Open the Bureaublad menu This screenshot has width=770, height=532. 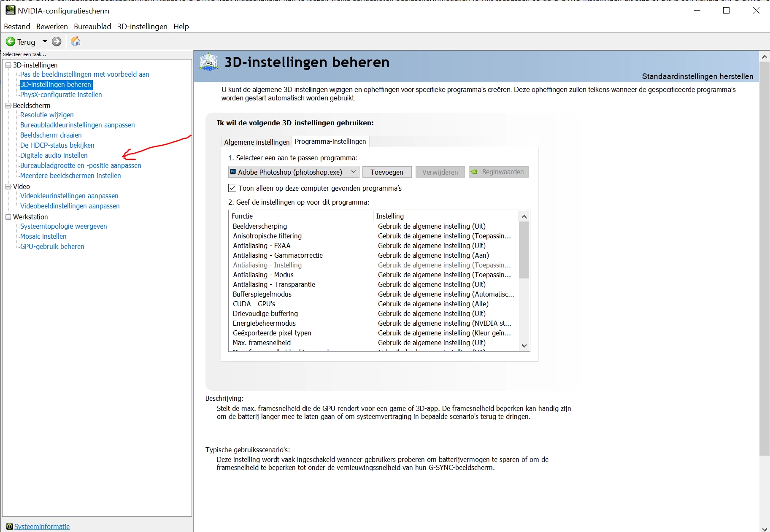point(92,27)
